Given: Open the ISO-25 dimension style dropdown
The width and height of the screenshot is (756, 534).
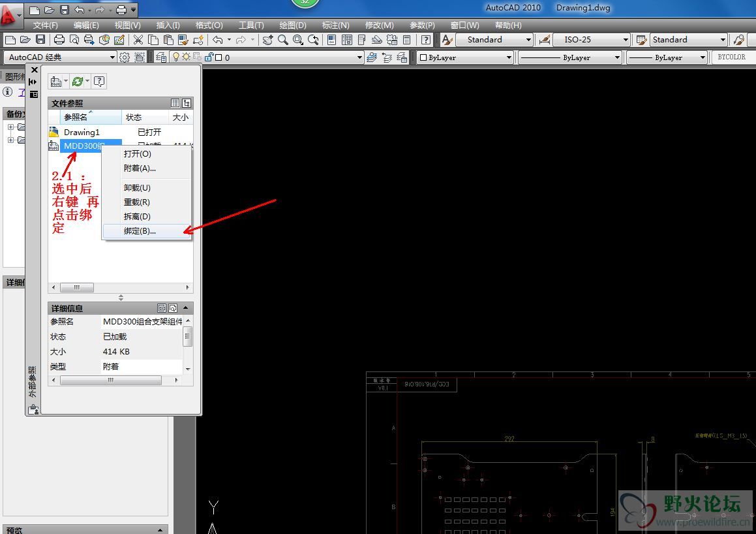Looking at the screenshot, I should click(626, 40).
